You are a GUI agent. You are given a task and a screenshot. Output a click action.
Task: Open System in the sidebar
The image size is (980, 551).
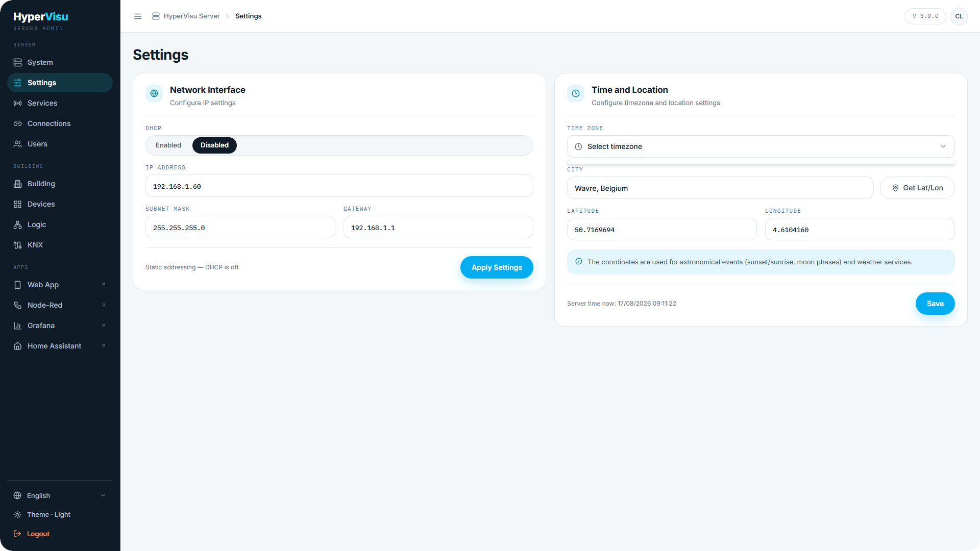tap(60, 62)
